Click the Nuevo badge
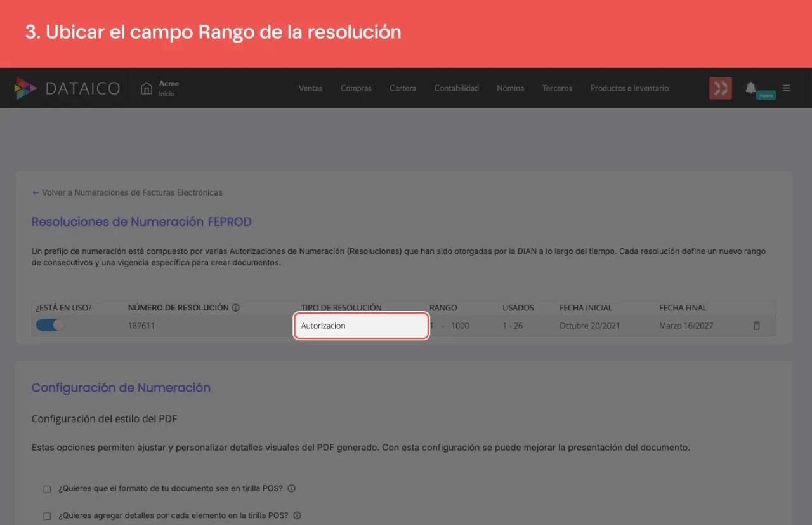Screen dimensions: 812x525 [x=766, y=95]
